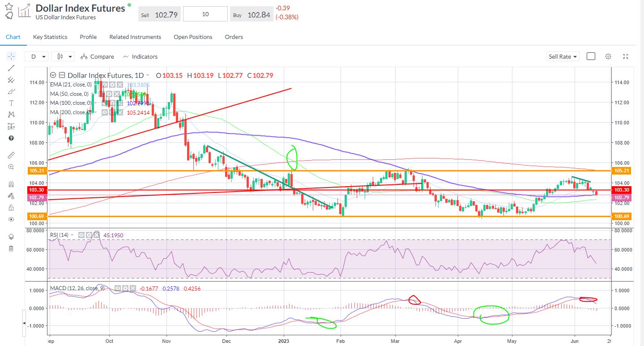Screen dimensions: 644x346
Task: Click the quantity field showing 10
Action: [205, 14]
